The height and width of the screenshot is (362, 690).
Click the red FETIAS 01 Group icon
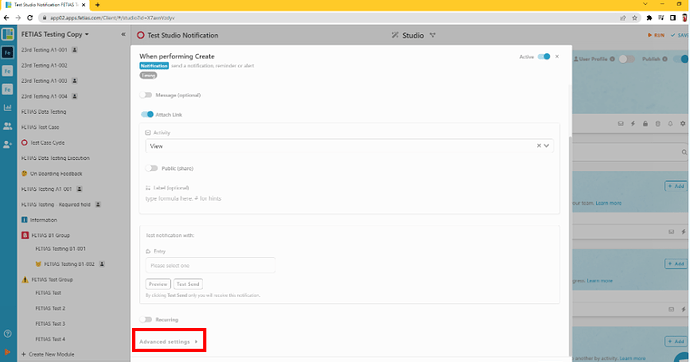click(25, 235)
